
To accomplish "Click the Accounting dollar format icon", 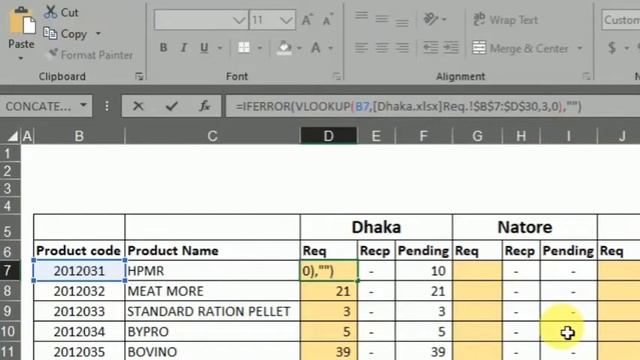I will coord(611,48).
